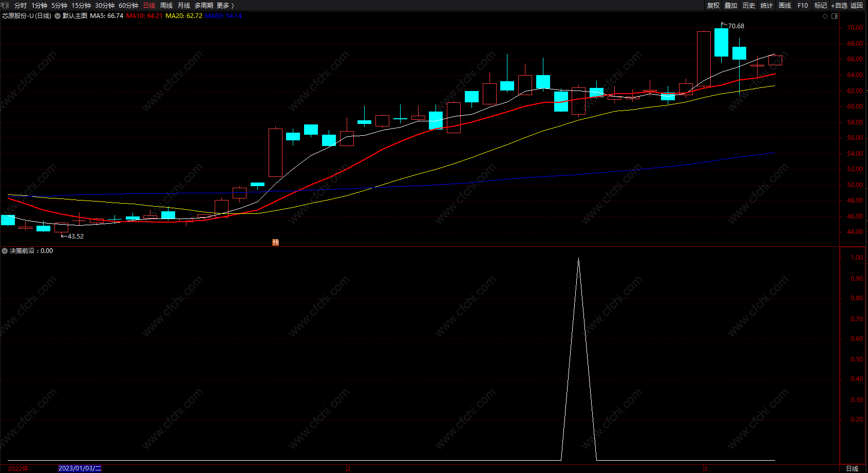Open the F10 company info
This screenshot has height=473, width=868.
click(803, 5)
